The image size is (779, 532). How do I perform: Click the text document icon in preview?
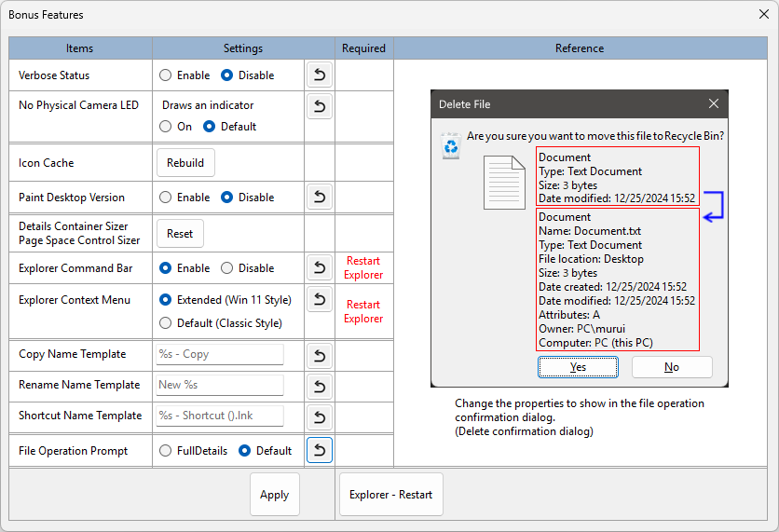coord(504,183)
